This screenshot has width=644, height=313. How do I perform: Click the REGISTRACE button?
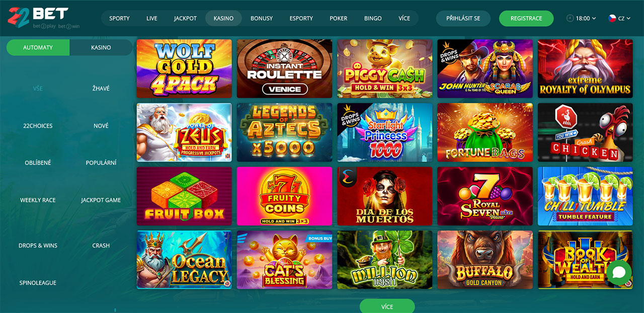(526, 18)
